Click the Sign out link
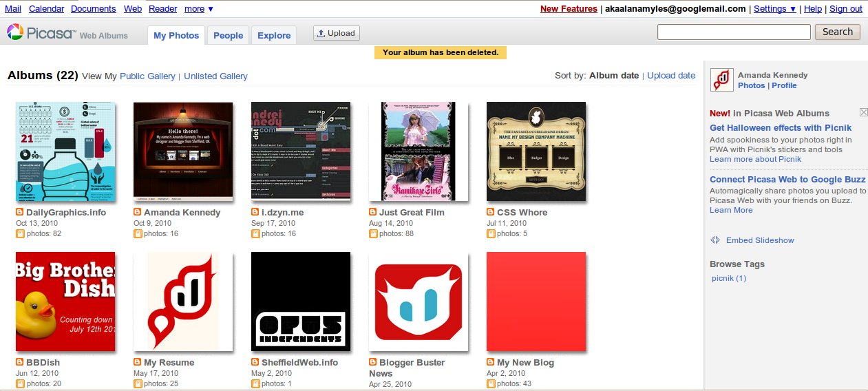868x391 pixels. [846, 9]
